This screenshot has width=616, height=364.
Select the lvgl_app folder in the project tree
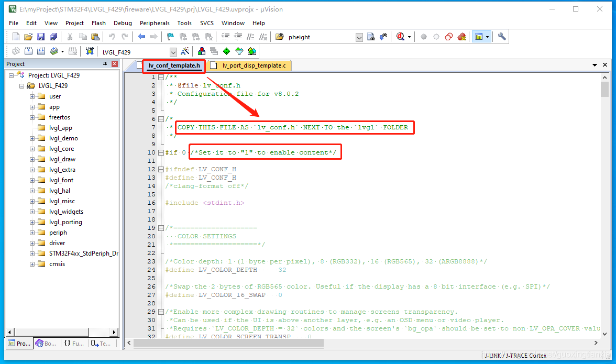pos(61,128)
